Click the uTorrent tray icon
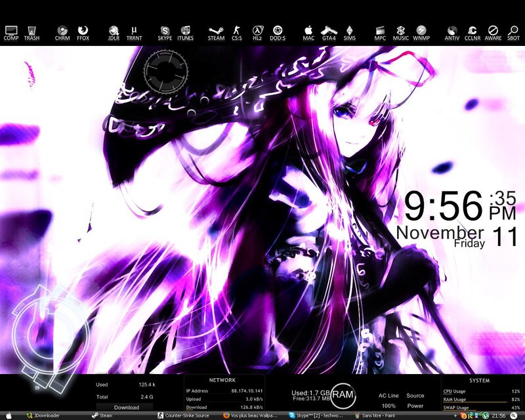Screen dimensions: 525x420 coord(486,415)
